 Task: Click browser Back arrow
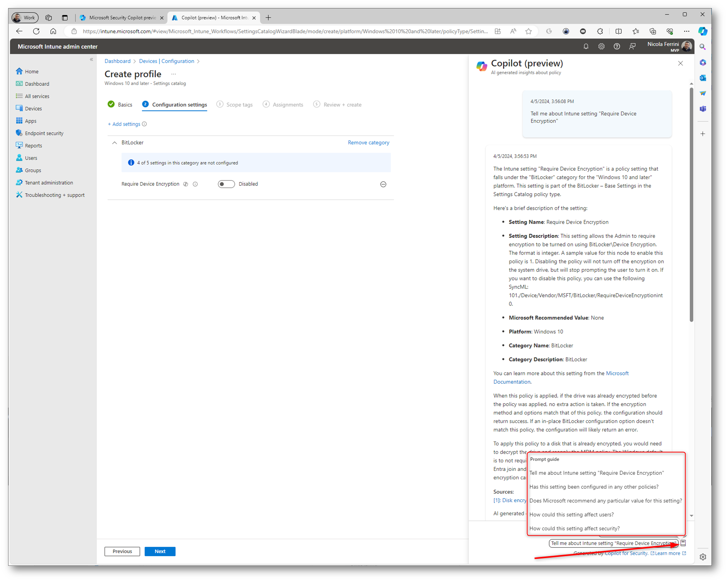[19, 31]
